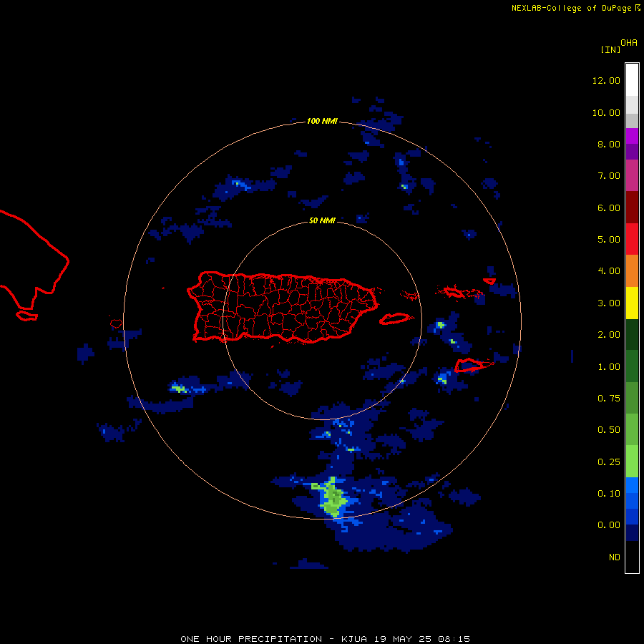
Task: Pick the white swatch beside 12.00
Action: [x=632, y=80]
